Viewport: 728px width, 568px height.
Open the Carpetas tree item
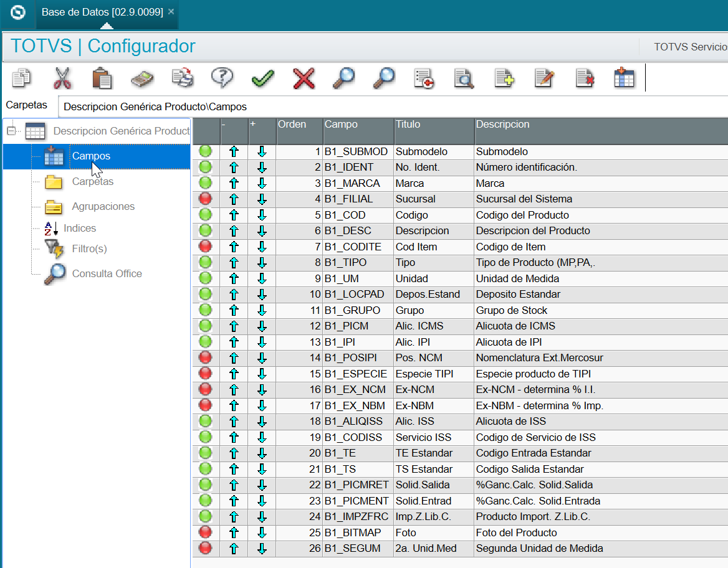point(92,181)
